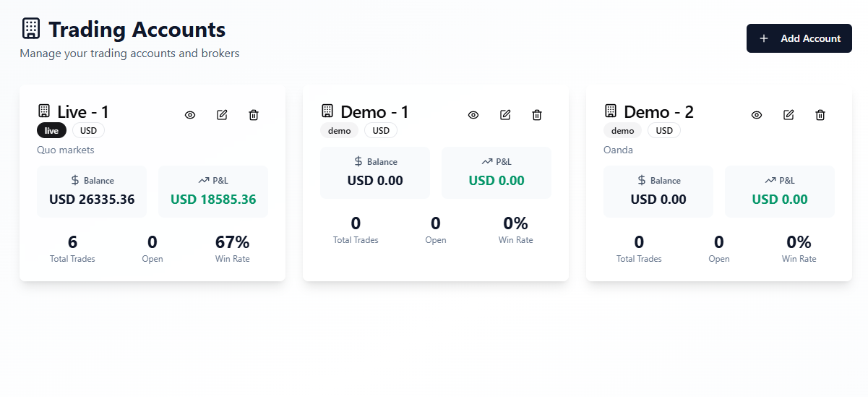Click the Demo - 1 account title

coord(374,112)
